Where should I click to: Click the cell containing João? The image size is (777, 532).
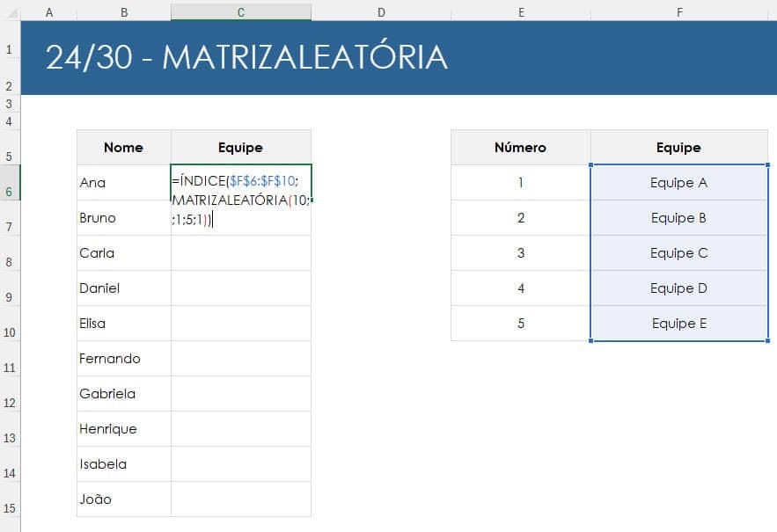point(122,499)
